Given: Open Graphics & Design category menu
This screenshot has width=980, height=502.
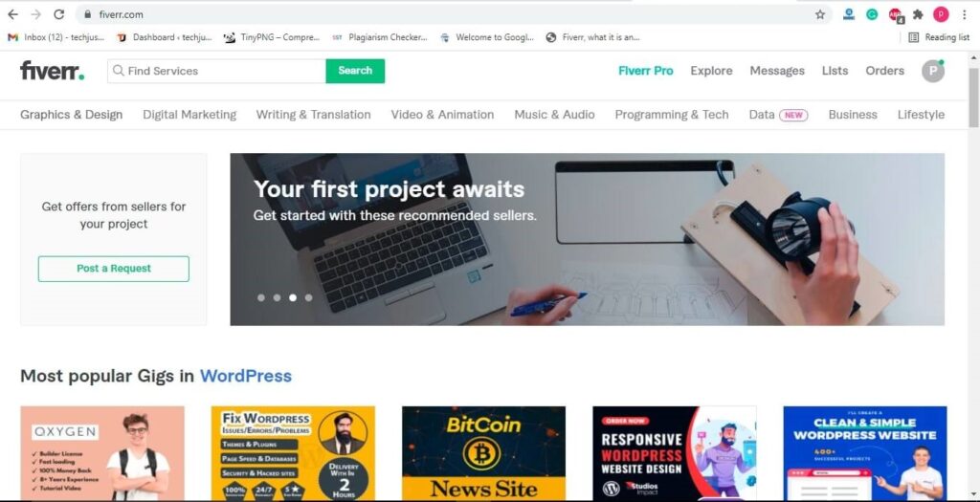Looking at the screenshot, I should (x=71, y=115).
